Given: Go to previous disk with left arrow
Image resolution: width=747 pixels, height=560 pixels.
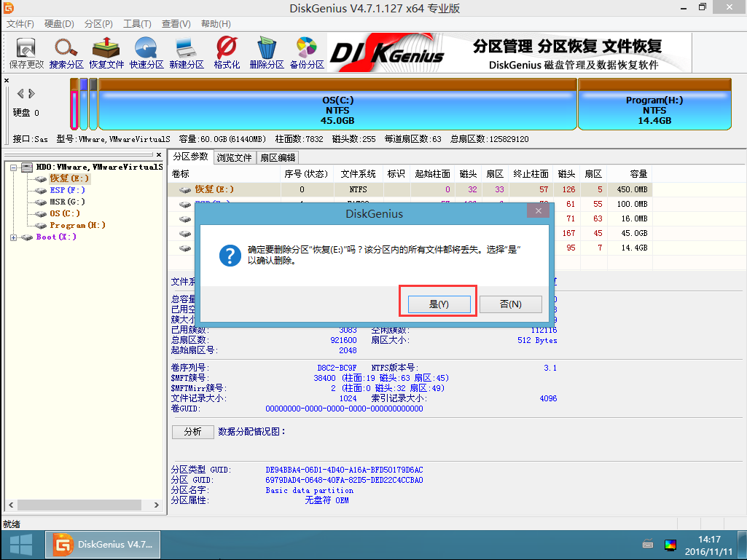Looking at the screenshot, I should 20,93.
